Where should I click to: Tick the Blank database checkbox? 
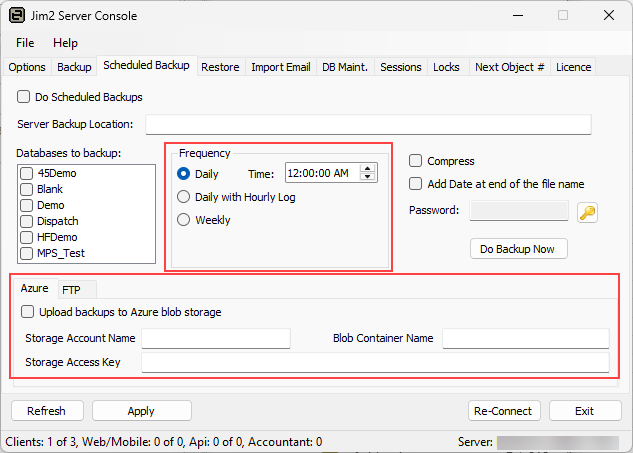[x=27, y=189]
